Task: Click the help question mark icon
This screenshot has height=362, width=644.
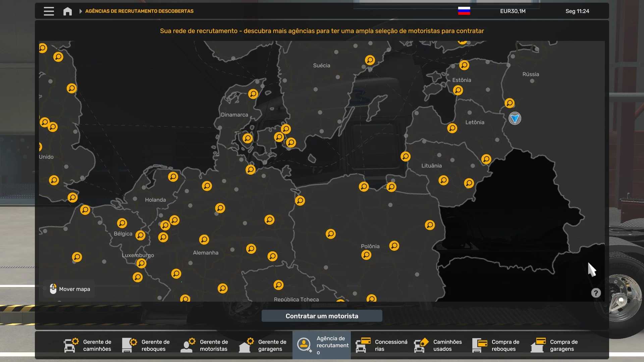Action: click(x=596, y=293)
